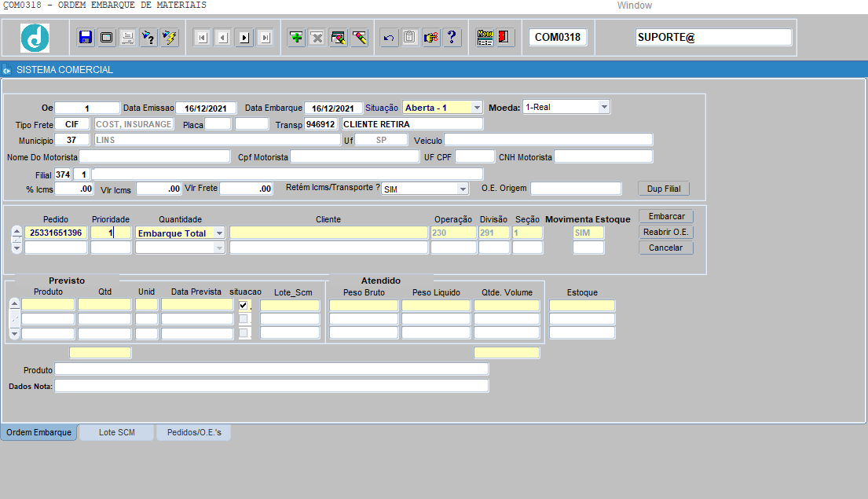Open the Situação 'Aberta - 1' dropdown
Image resolution: width=868 pixels, height=499 pixels.
[477, 108]
